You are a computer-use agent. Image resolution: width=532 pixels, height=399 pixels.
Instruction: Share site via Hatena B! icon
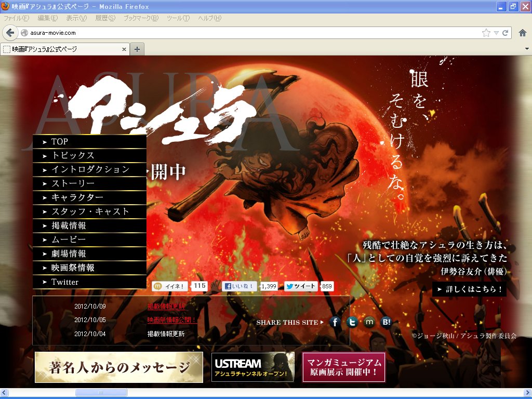click(x=386, y=323)
